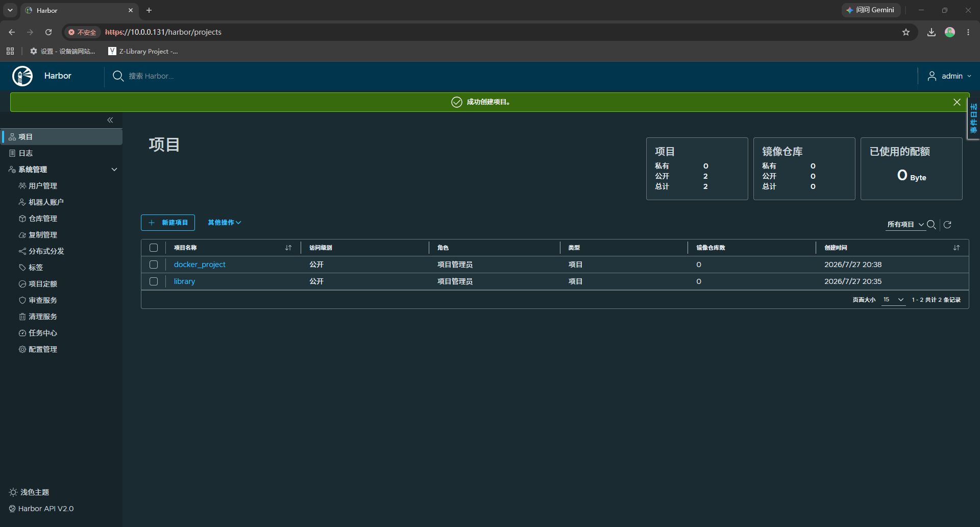
Task: Tick the library row checkbox
Action: pos(154,281)
